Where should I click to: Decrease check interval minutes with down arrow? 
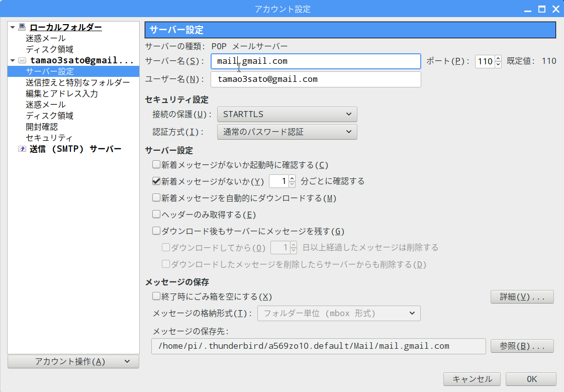pyautogui.click(x=292, y=184)
